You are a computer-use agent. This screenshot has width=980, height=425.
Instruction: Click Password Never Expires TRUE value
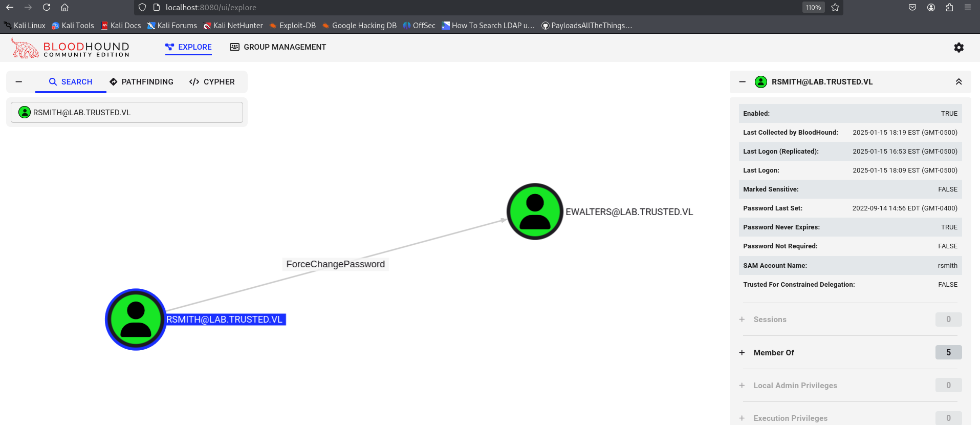tap(949, 227)
